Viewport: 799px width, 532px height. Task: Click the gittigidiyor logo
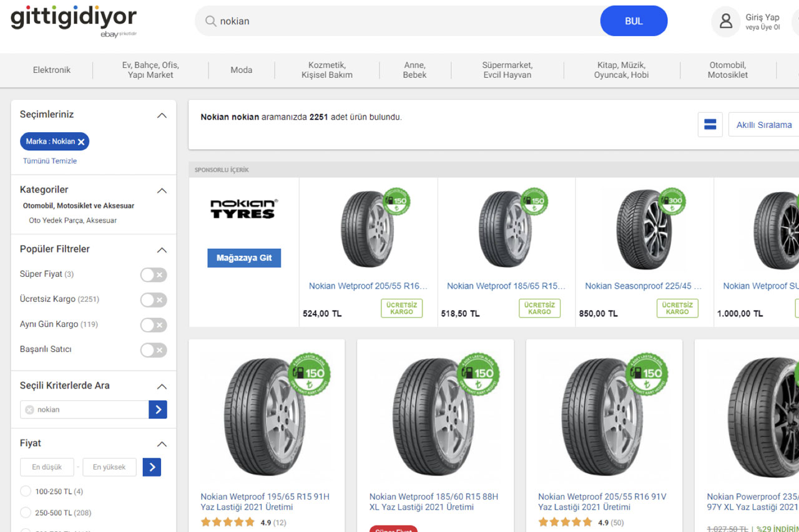pyautogui.click(x=74, y=21)
